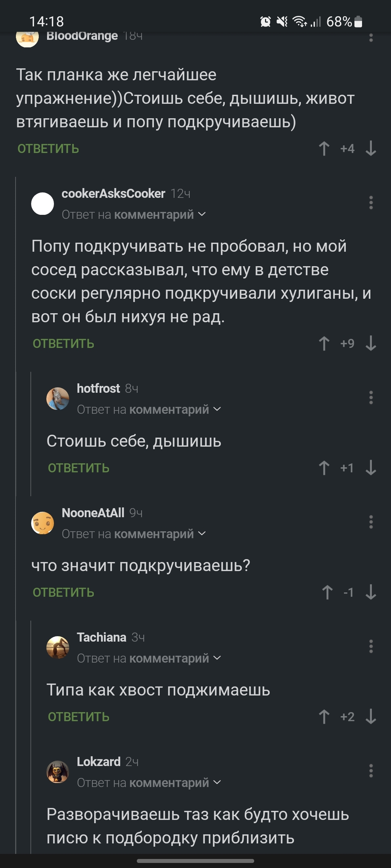Screen dimensions: 391x868
Task: Upvote cookerAsksCooker's comment rated +9
Action: (x=324, y=343)
